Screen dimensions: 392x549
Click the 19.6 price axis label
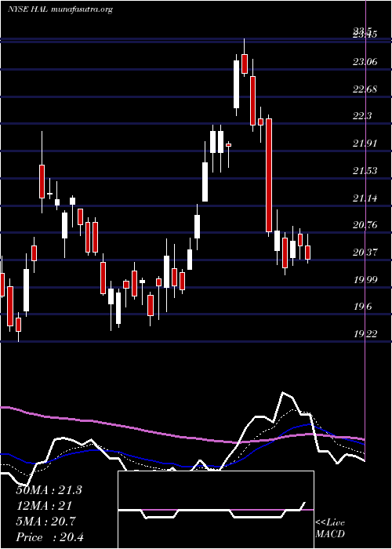(362, 307)
